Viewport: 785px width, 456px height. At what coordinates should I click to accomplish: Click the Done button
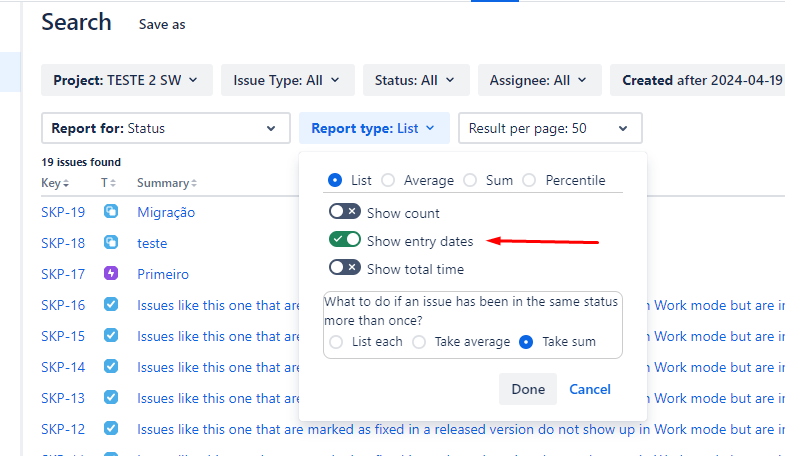point(528,389)
